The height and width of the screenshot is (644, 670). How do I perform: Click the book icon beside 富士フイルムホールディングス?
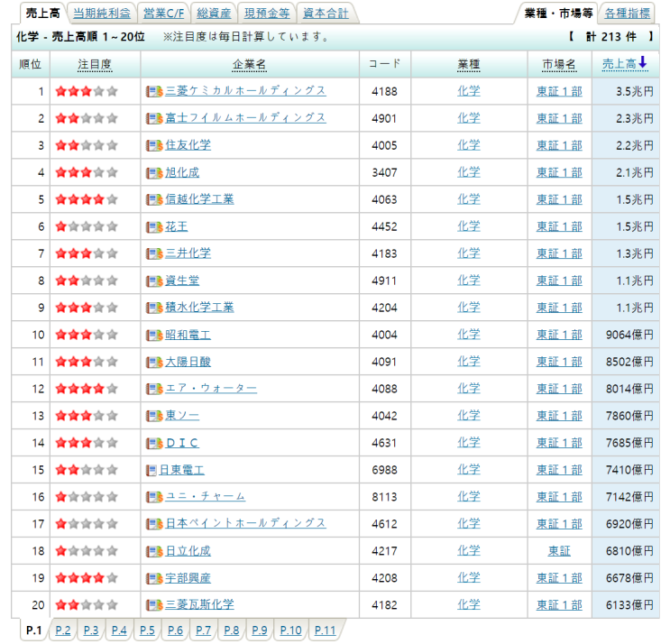[154, 118]
